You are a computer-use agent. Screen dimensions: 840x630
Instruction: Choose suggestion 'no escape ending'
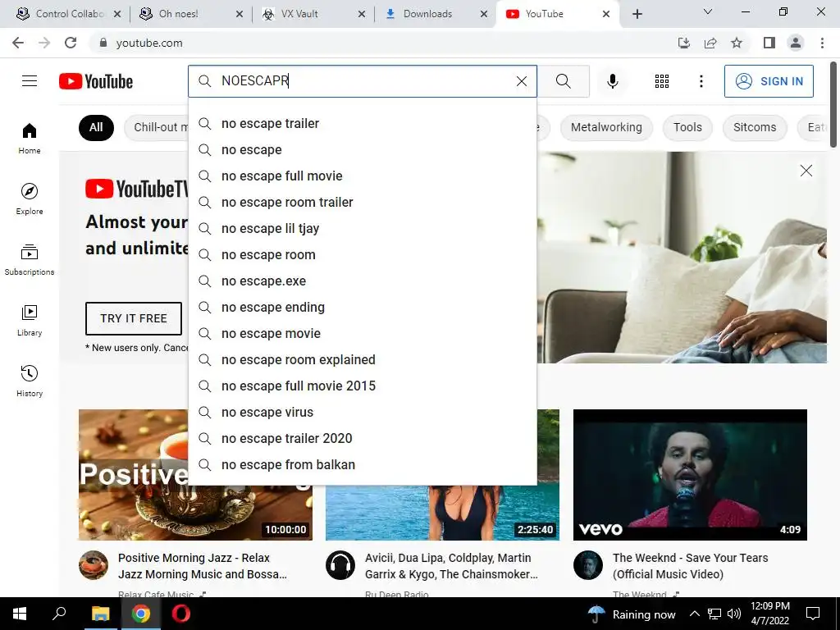(362, 308)
